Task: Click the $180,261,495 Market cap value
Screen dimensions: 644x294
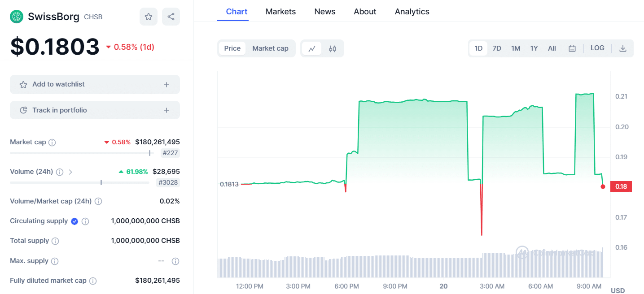Action: click(x=158, y=142)
